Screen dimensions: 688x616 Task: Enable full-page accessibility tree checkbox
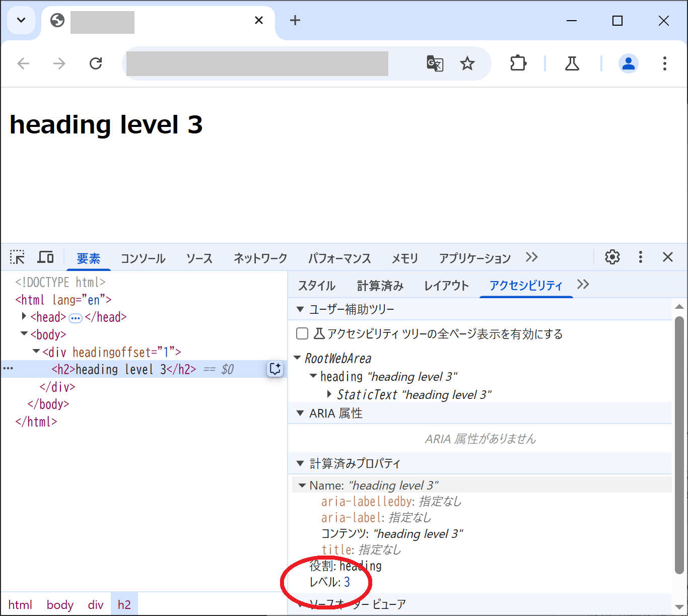(302, 333)
